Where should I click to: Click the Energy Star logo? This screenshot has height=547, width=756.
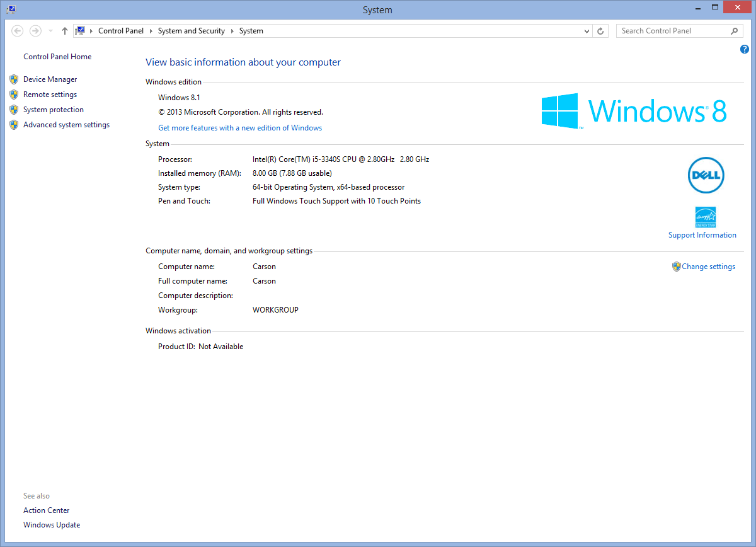point(706,217)
